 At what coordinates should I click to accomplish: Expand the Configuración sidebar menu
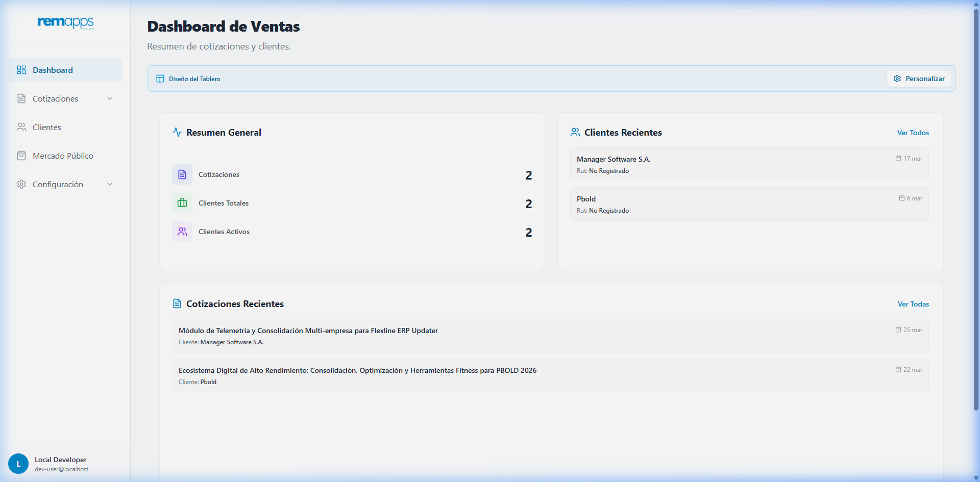click(x=110, y=184)
